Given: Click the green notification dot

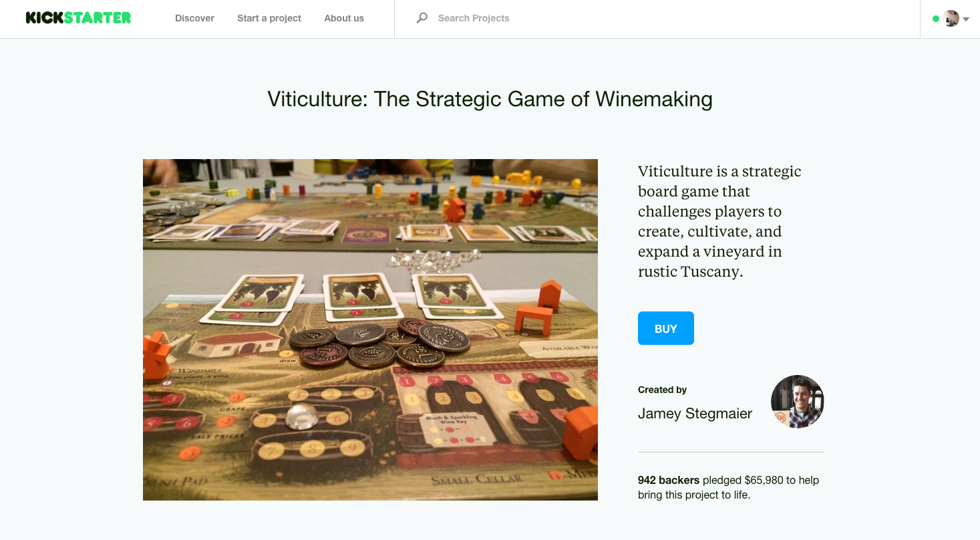Looking at the screenshot, I should [936, 19].
